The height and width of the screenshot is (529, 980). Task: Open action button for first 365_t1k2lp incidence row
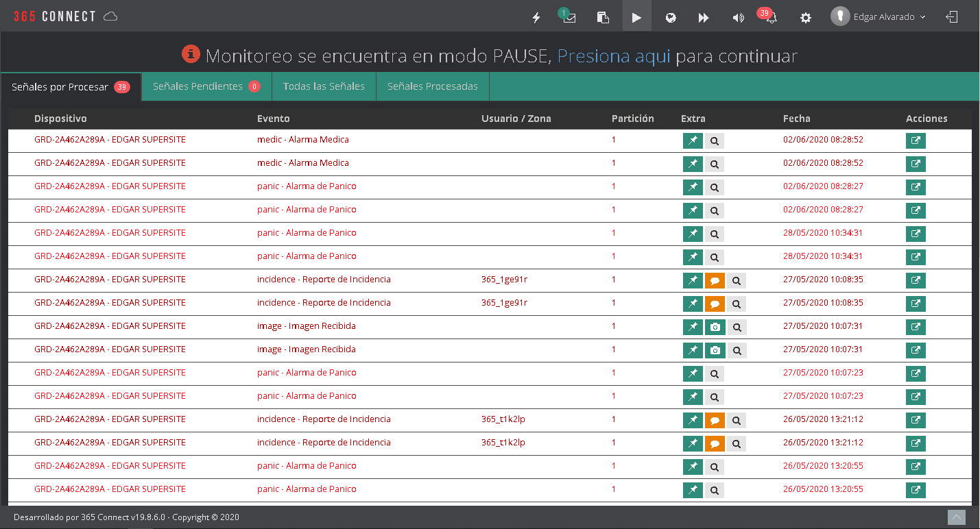(916, 421)
